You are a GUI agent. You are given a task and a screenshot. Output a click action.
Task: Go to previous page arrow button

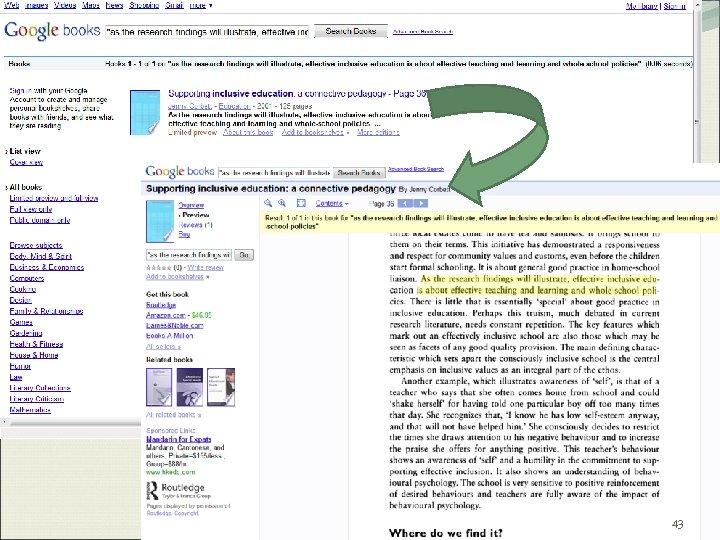[x=405, y=203]
